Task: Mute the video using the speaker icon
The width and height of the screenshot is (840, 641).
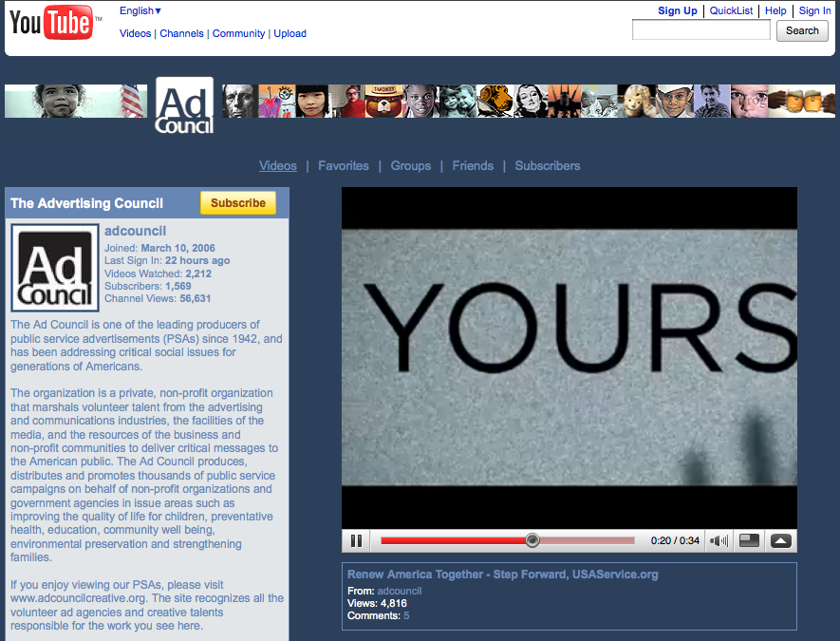Action: (719, 540)
